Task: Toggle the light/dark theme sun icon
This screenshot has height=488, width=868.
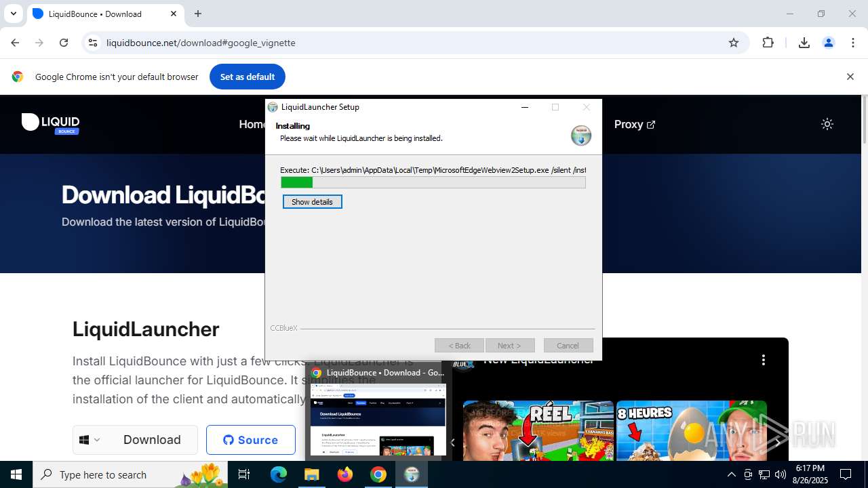Action: coord(827,124)
